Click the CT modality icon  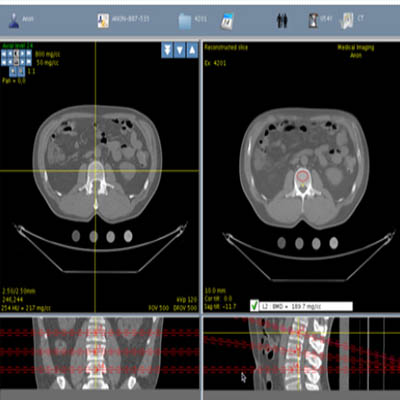(346, 21)
